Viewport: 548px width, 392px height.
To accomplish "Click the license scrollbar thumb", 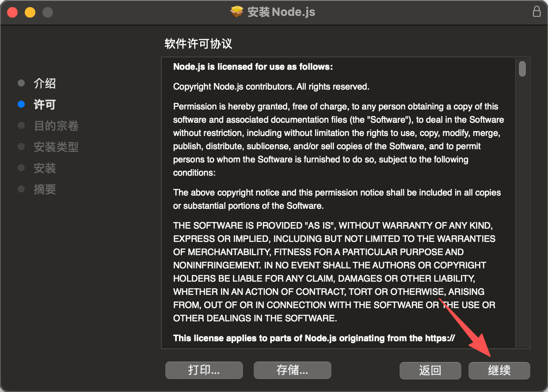I will 522,69.
